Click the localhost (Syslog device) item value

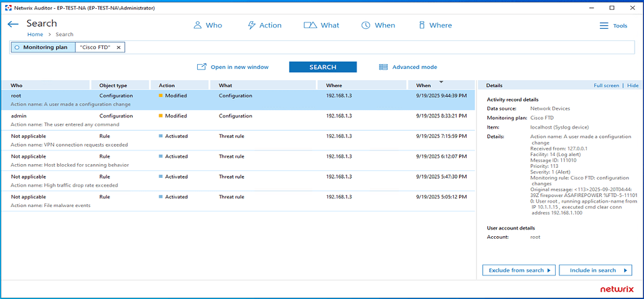pyautogui.click(x=560, y=127)
